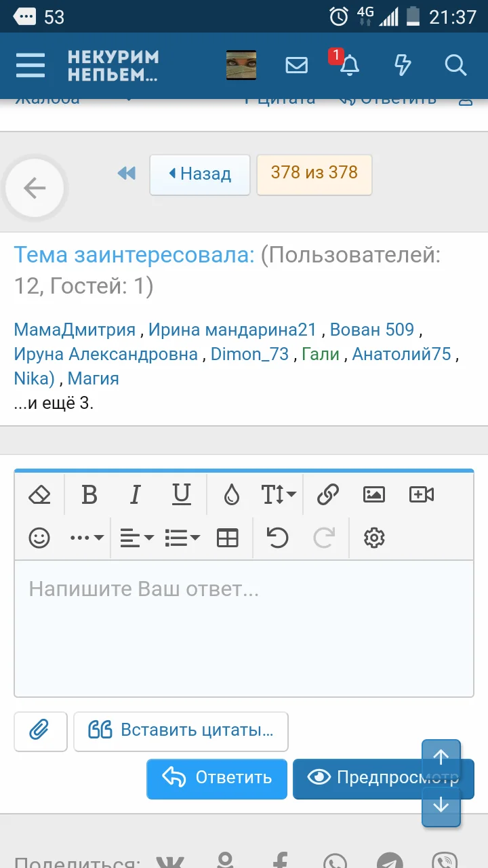Open Магия user profile
This screenshot has width=488, height=868.
pyautogui.click(x=94, y=378)
